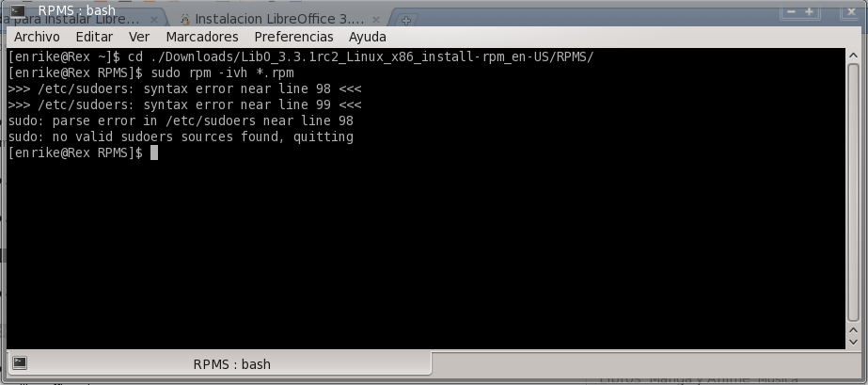Open the Ayuda menu

point(368,37)
